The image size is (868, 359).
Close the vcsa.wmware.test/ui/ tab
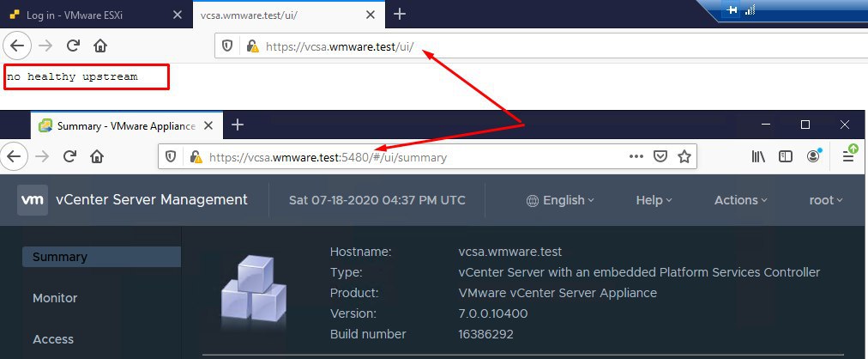click(x=371, y=15)
